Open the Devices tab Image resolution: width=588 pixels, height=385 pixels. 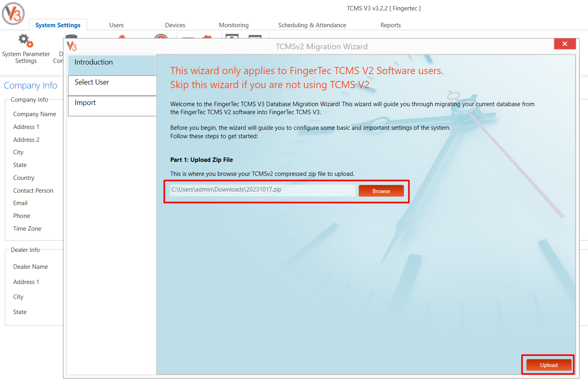[x=175, y=25]
